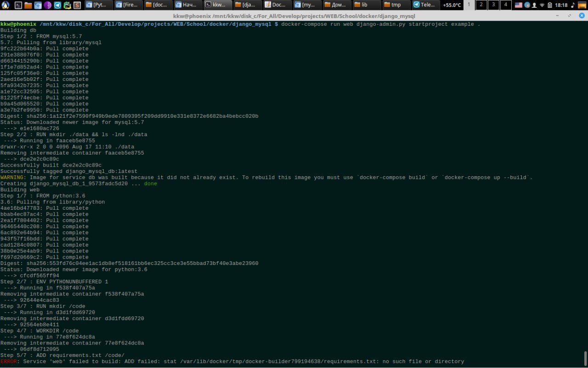Open the US flag keyboard layout indicator
The width and height of the screenshot is (588, 368).
tap(519, 5)
